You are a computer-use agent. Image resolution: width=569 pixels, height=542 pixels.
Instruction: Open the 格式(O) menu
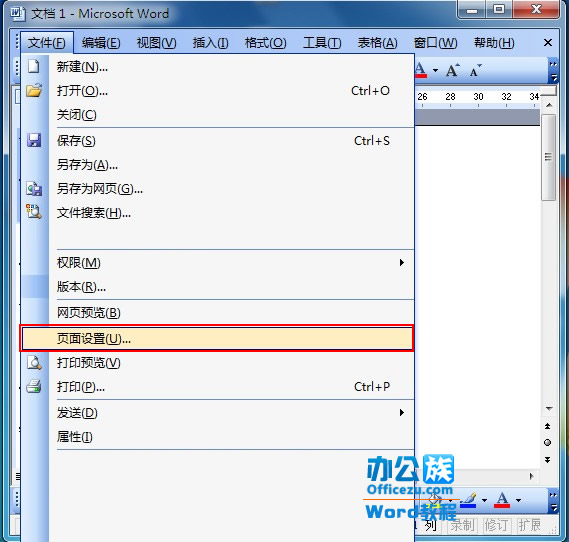tap(266, 43)
